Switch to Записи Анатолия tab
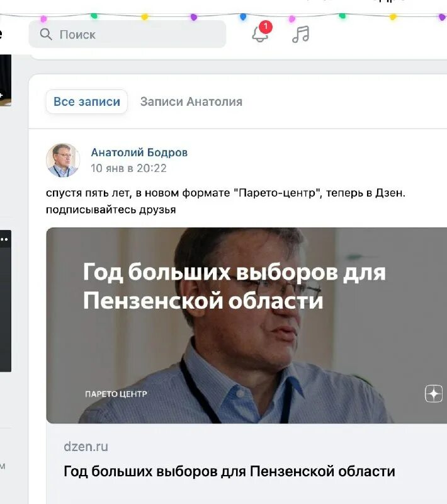The image size is (447, 504). coord(191,101)
